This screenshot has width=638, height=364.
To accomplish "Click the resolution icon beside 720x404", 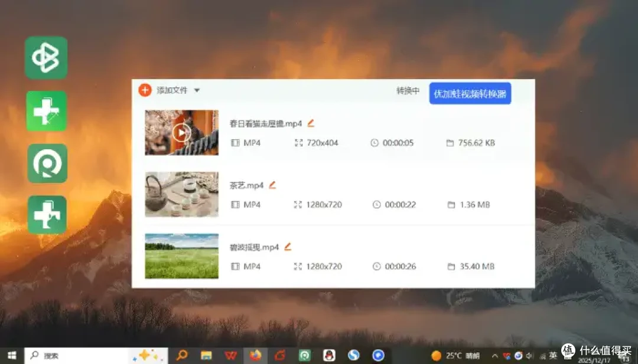I will (299, 143).
